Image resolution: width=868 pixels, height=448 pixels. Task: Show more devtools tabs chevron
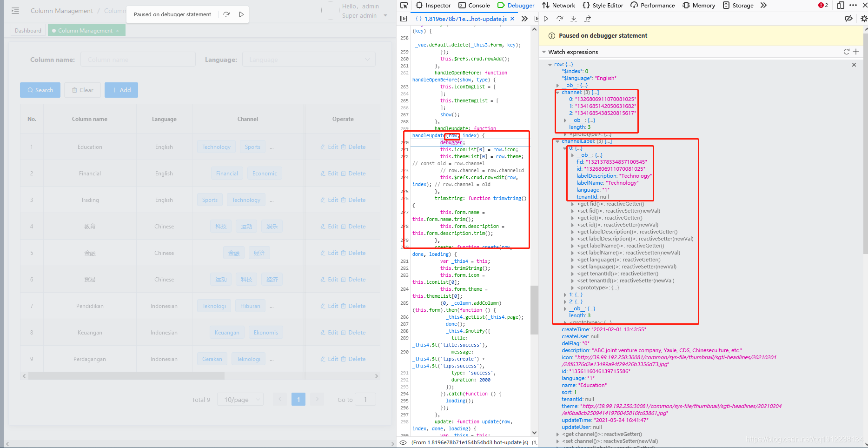pos(763,5)
